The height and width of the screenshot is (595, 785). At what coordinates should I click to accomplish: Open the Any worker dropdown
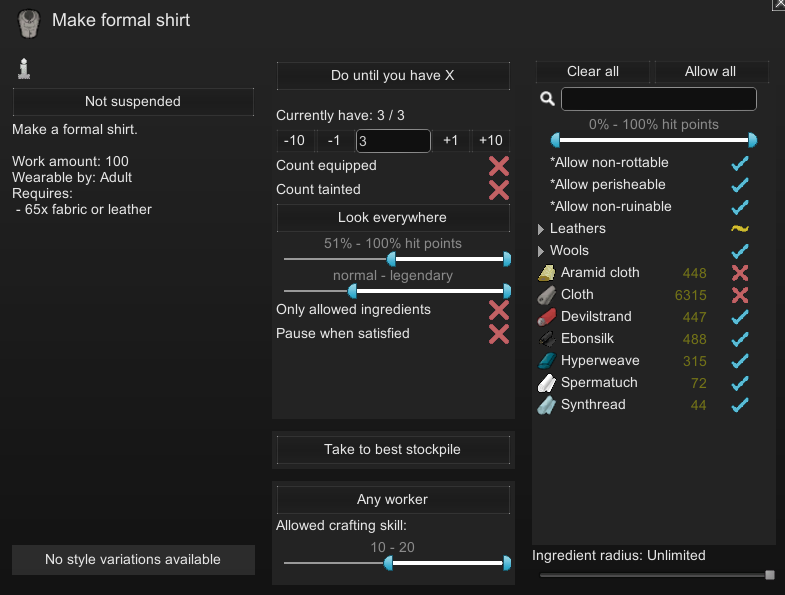pyautogui.click(x=393, y=500)
